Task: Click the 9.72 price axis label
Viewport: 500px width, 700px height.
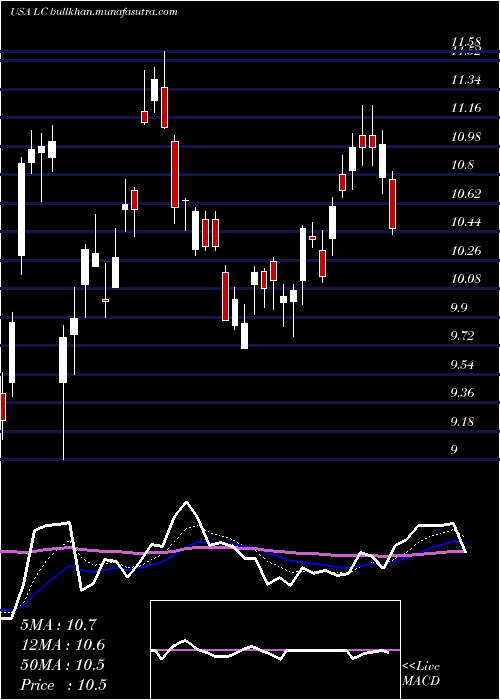Action: click(462, 336)
